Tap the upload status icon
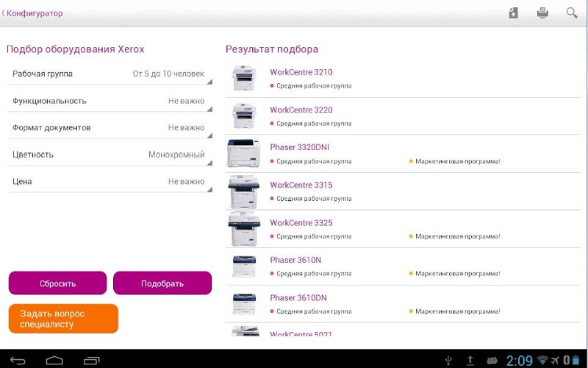The height and width of the screenshot is (368, 588). click(470, 361)
